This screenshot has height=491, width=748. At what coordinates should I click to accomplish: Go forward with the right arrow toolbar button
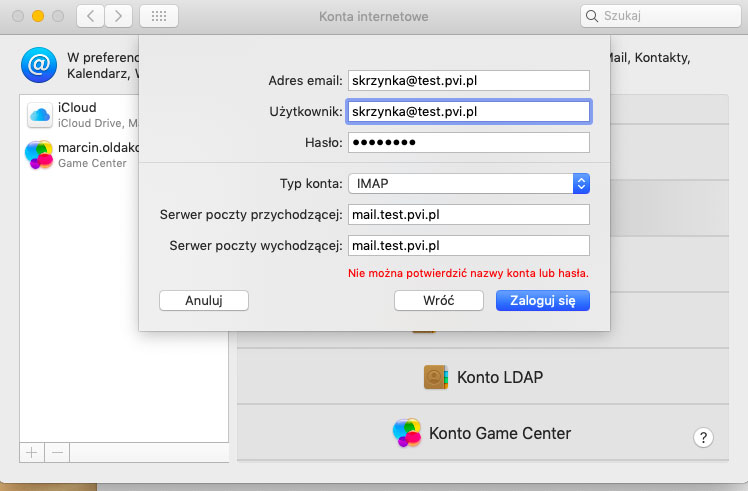pyautogui.click(x=118, y=17)
